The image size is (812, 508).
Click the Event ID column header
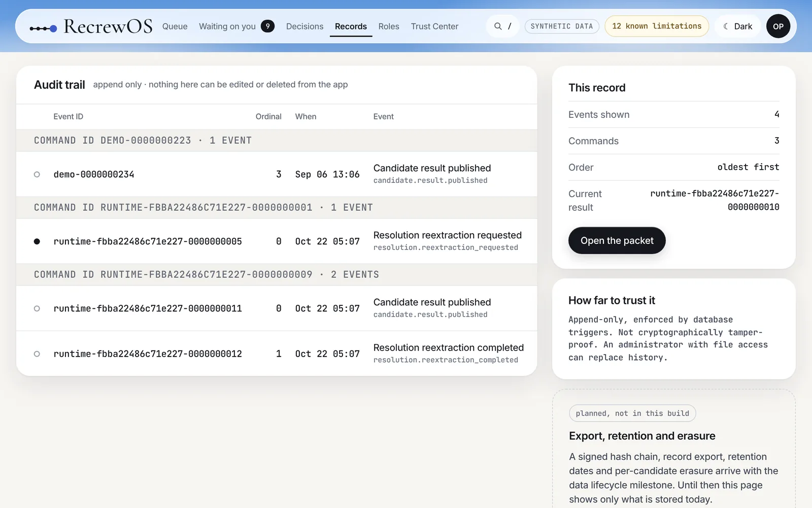click(x=68, y=116)
